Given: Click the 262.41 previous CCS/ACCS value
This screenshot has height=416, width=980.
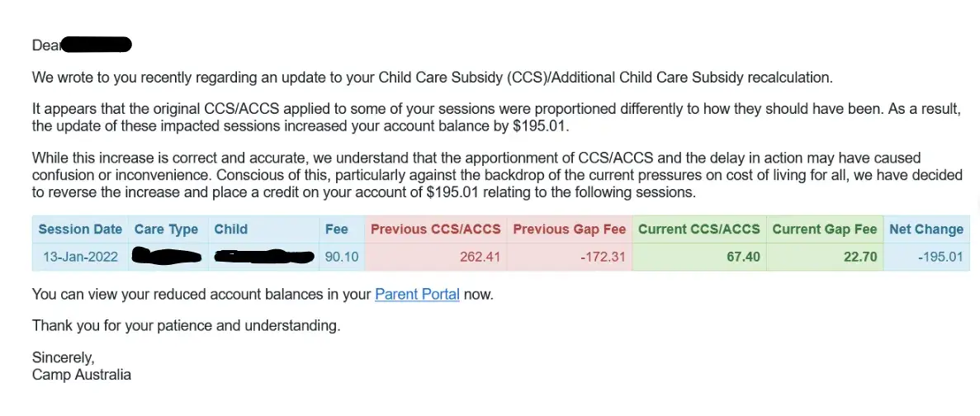Looking at the screenshot, I should [x=481, y=258].
